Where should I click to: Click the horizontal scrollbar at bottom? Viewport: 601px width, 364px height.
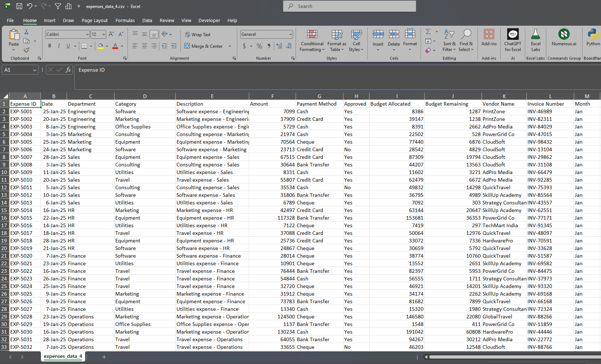coord(514,357)
